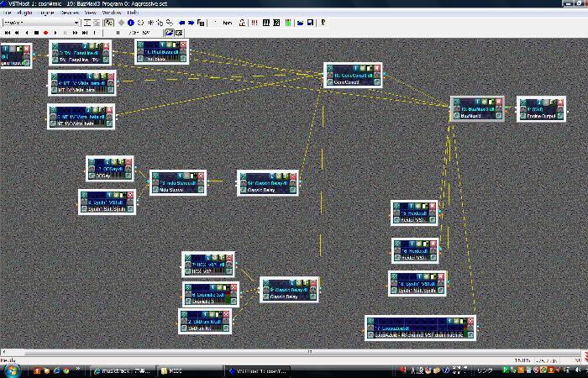Click the green level bars toolbar icon
588x378 pixels.
(x=287, y=23)
